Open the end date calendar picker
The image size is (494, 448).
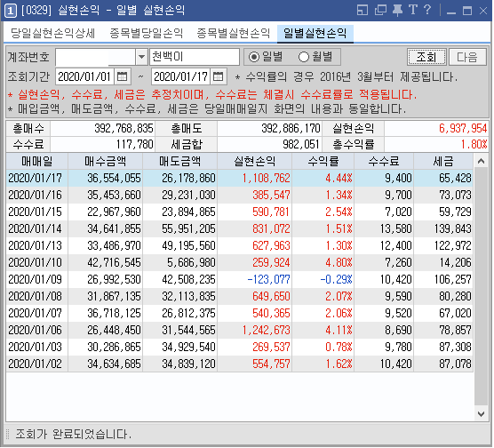click(x=218, y=76)
